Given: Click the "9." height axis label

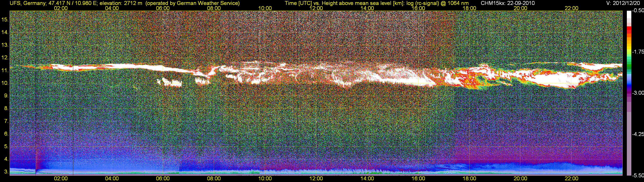Looking at the screenshot, I should point(6,96).
